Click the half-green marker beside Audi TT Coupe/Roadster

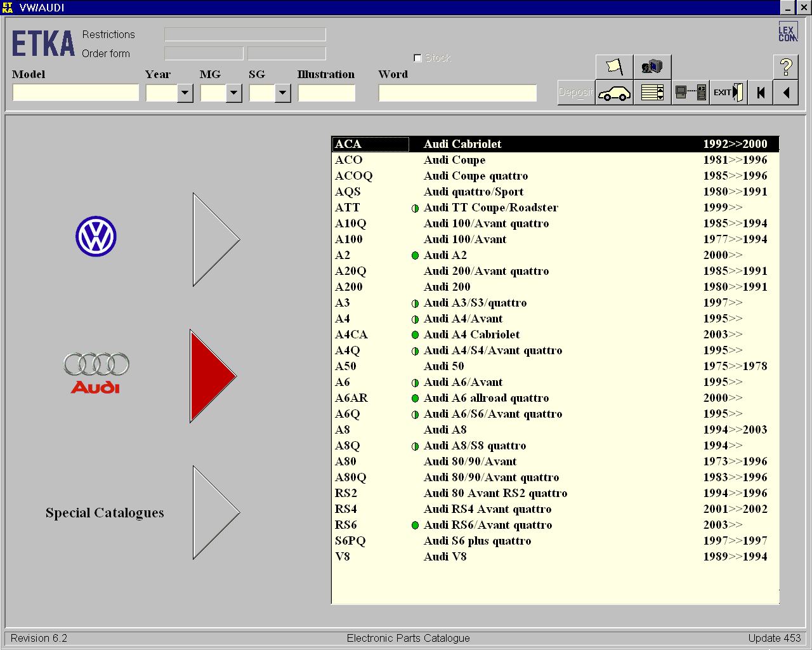pos(415,208)
